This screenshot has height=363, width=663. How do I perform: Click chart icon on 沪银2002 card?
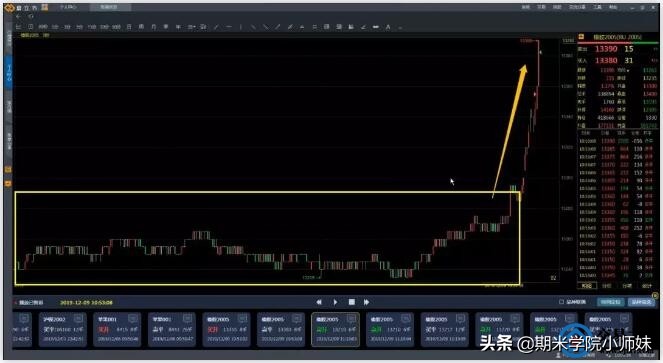(78, 319)
